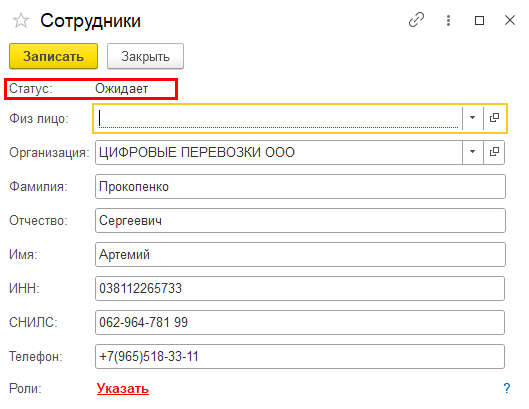Select the Организация field with ЦИФРОВЫЕ ПЕРЕВОЗКИ
This screenshot has width=529, height=409.
pos(278,152)
